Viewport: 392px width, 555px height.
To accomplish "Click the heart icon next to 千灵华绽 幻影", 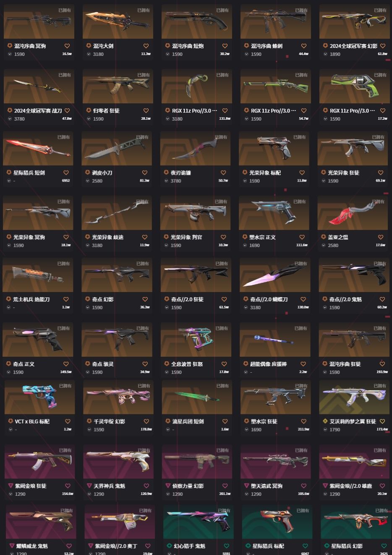I will pyautogui.click(x=146, y=421).
